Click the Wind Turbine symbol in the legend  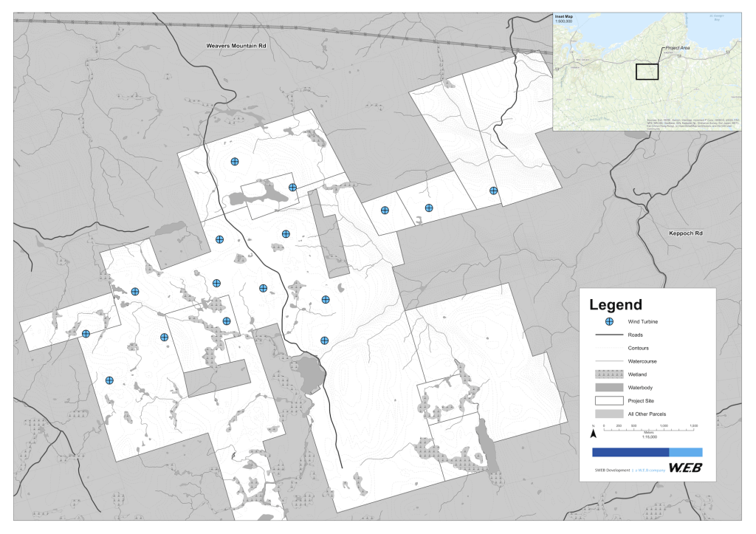609,321
